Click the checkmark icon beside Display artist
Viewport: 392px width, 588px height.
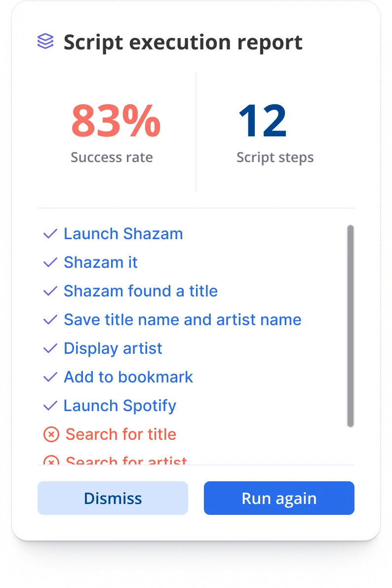pos(50,349)
